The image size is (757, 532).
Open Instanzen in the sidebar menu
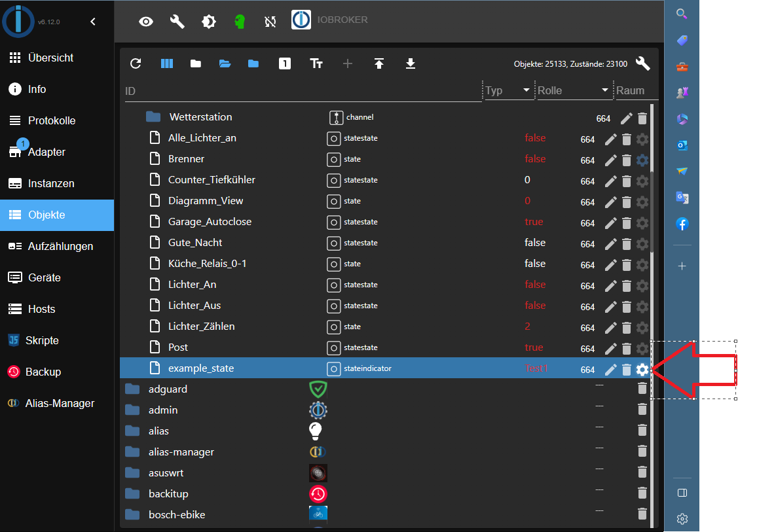tap(51, 183)
